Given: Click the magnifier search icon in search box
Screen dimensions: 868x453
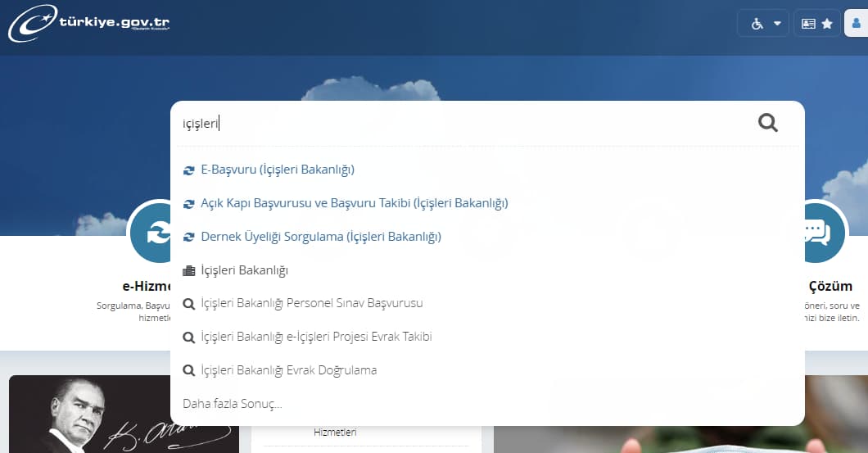Looking at the screenshot, I should 768,122.
